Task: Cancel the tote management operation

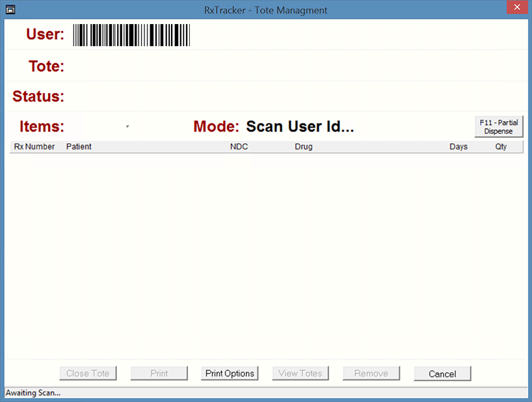Action: [x=442, y=373]
